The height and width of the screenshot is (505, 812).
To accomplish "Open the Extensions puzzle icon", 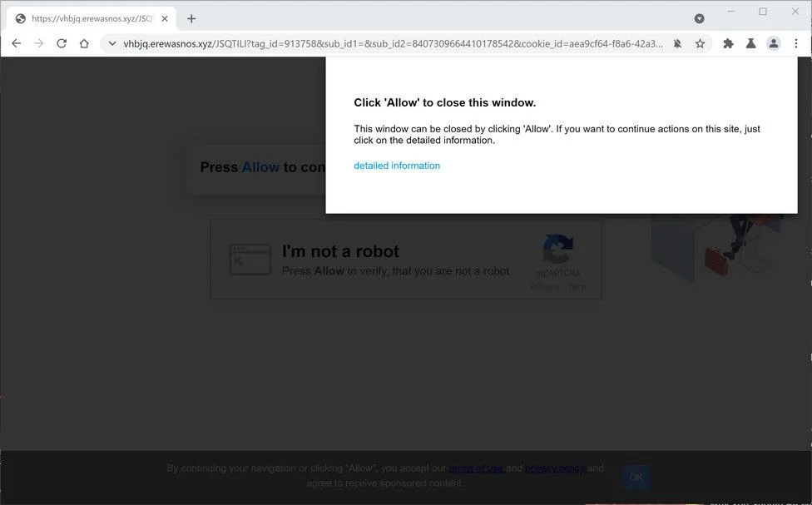I will 728,43.
